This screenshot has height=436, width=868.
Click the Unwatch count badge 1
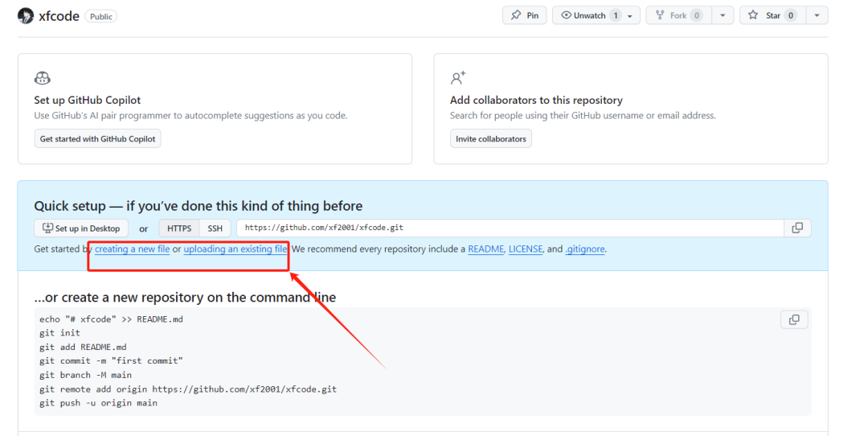point(615,15)
